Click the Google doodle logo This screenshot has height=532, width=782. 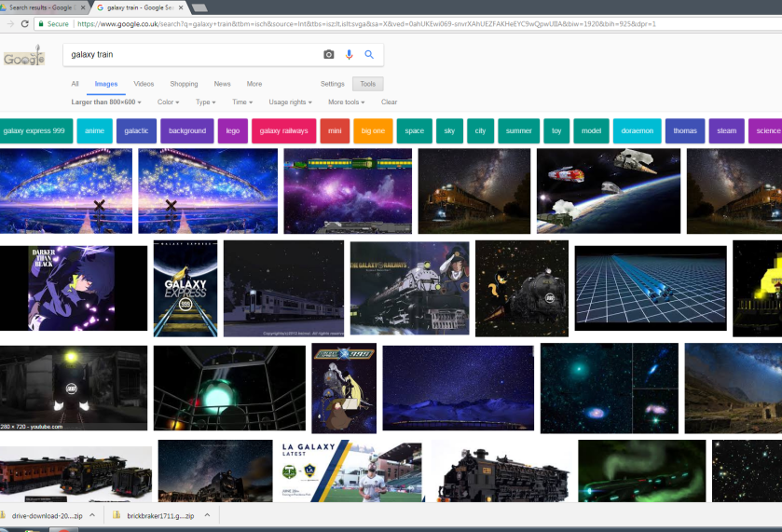point(23,58)
